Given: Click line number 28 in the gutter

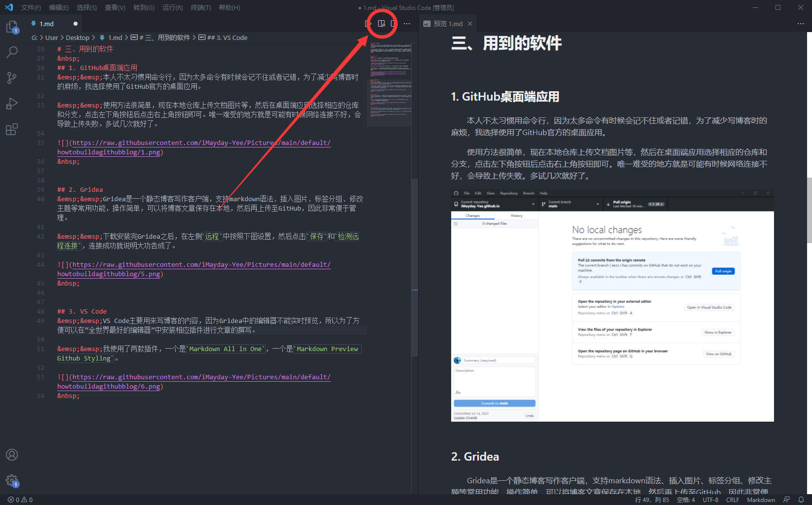Looking at the screenshot, I should click(40, 49).
